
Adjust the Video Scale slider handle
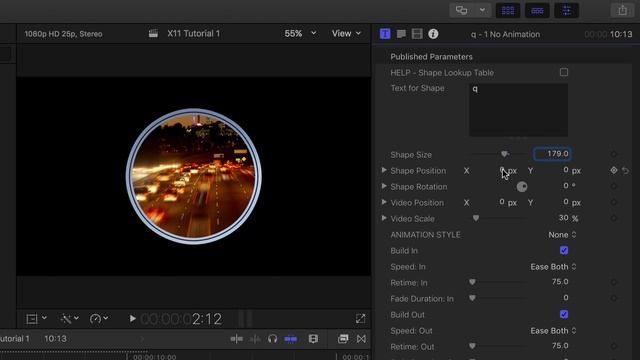[x=476, y=218]
